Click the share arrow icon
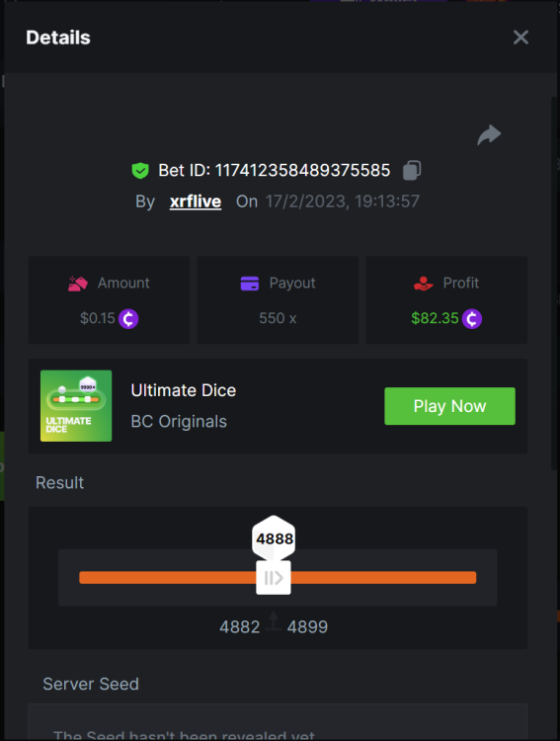 [x=489, y=134]
